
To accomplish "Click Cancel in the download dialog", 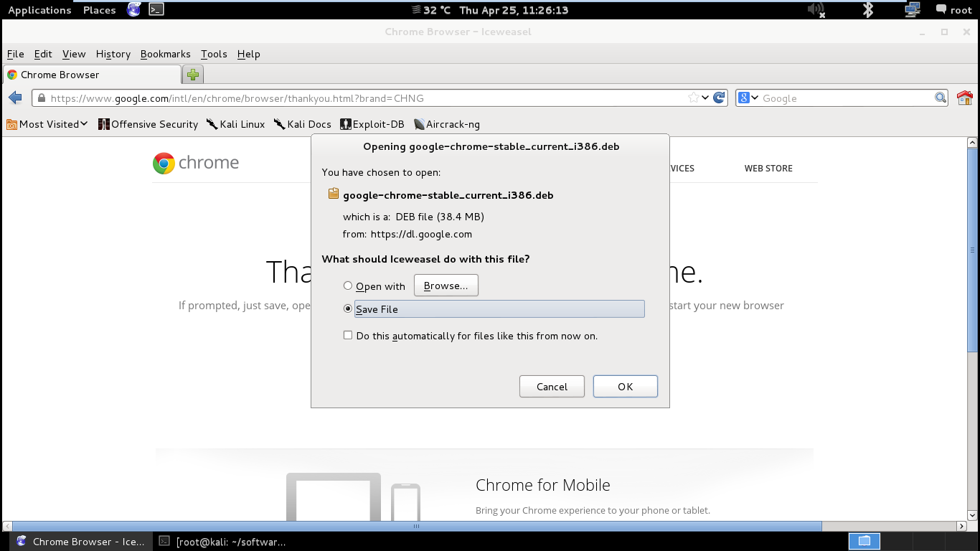I will 552,386.
